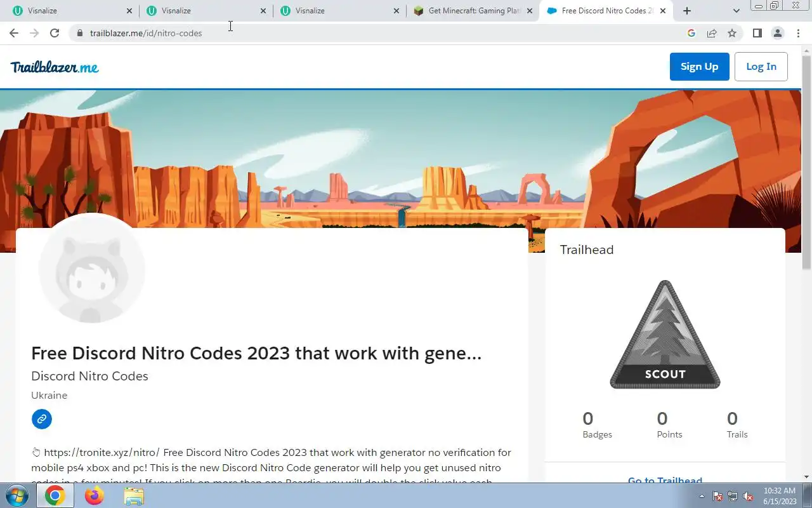
Task: Click the Sign Up button
Action: coord(699,67)
